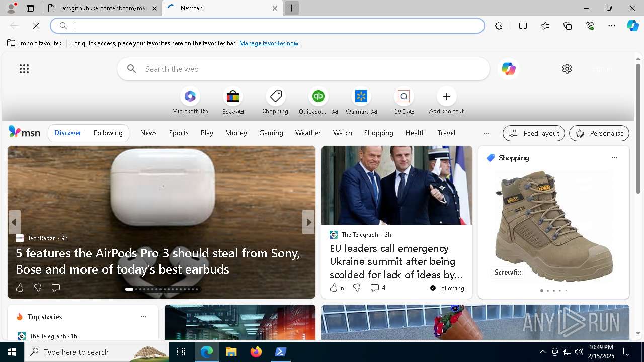Image resolution: width=644 pixels, height=362 pixels.
Task: Open the Windows Start menu
Action: coord(12,352)
